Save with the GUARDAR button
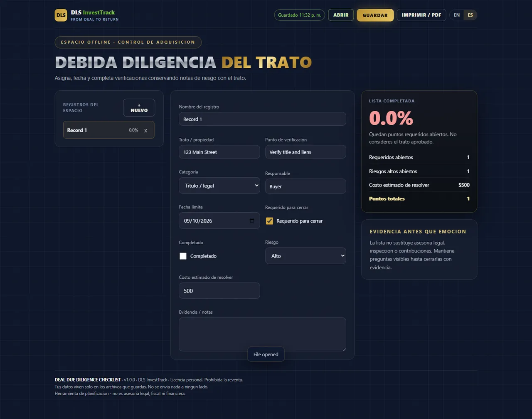Image resolution: width=532 pixels, height=419 pixels. coord(375,15)
